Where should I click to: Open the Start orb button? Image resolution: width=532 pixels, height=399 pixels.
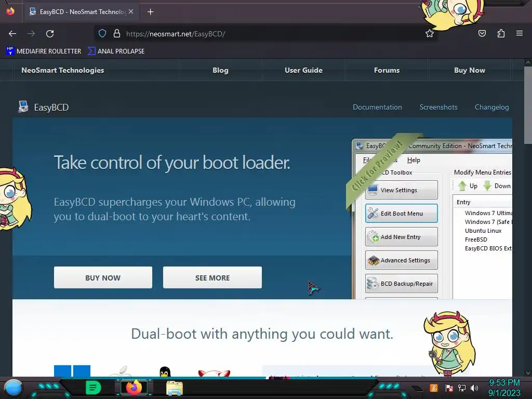click(x=14, y=388)
